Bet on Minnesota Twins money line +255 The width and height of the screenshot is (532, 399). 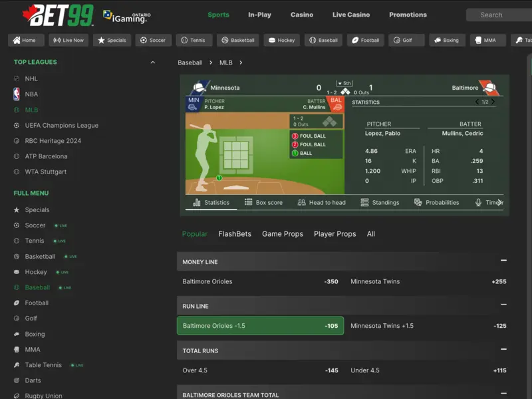pyautogui.click(x=428, y=281)
